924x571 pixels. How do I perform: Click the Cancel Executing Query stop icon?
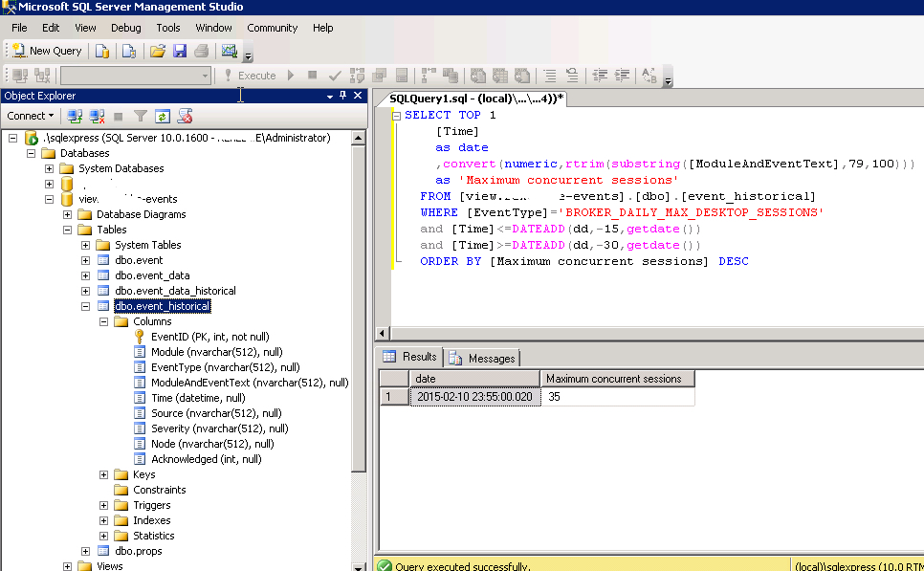313,76
